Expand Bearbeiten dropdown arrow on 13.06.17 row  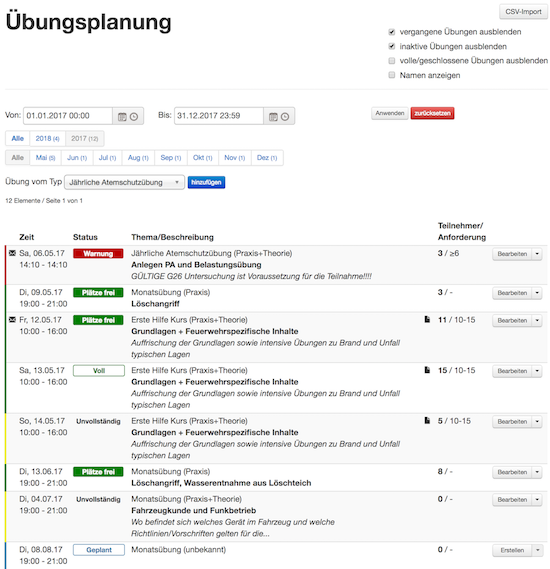537,472
